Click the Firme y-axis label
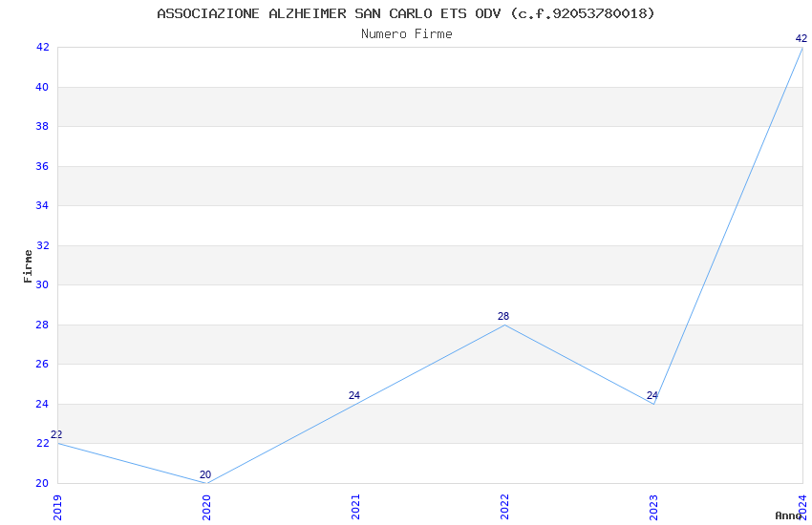 coord(28,266)
